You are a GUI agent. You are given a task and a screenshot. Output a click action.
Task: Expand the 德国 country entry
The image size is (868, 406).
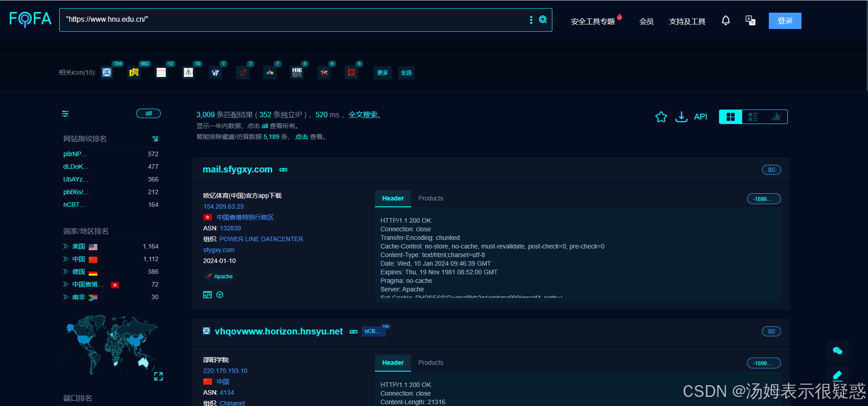[x=66, y=272]
